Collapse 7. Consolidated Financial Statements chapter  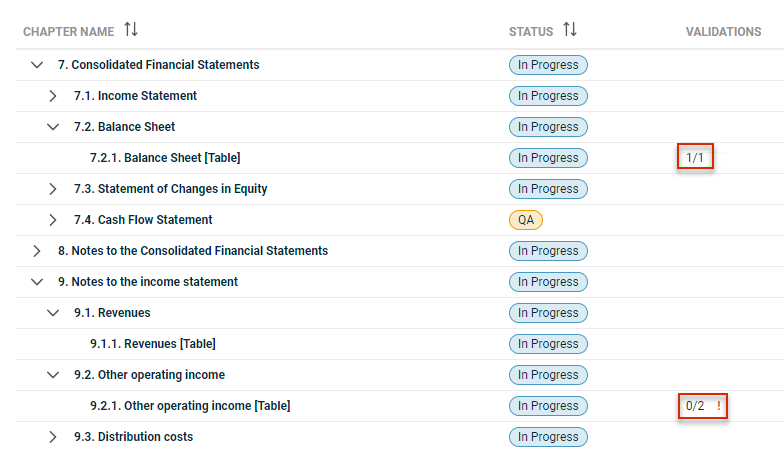pyautogui.click(x=37, y=64)
